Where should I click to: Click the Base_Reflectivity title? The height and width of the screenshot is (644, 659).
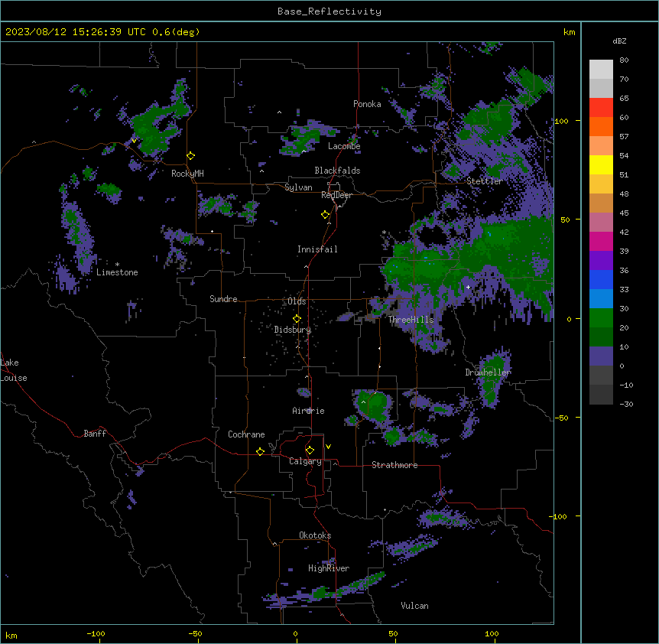coord(329,11)
